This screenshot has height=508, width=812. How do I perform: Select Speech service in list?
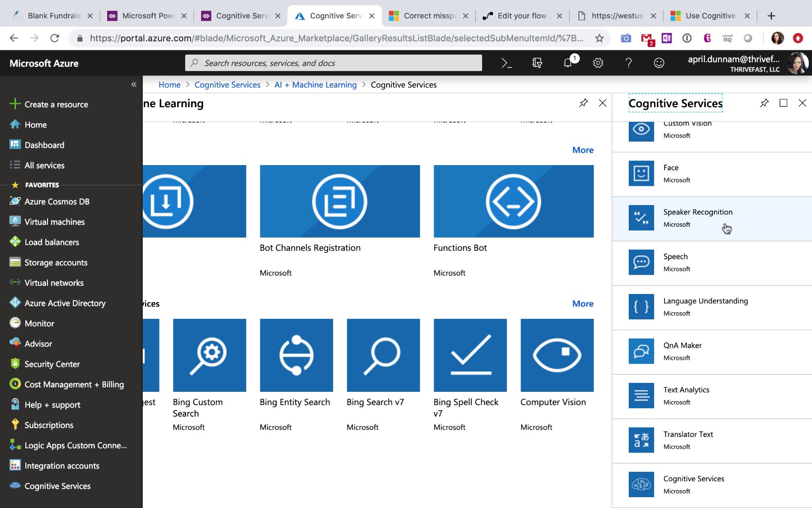(712, 262)
